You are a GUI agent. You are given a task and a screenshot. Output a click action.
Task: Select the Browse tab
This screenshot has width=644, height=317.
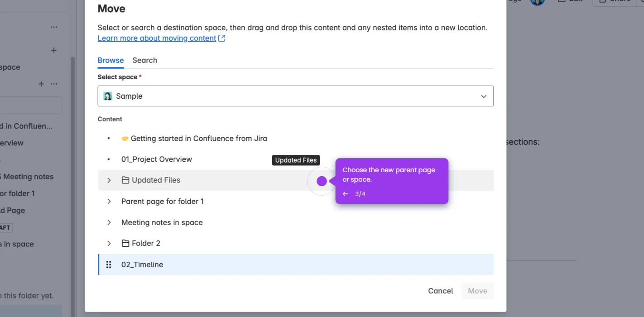tap(111, 60)
